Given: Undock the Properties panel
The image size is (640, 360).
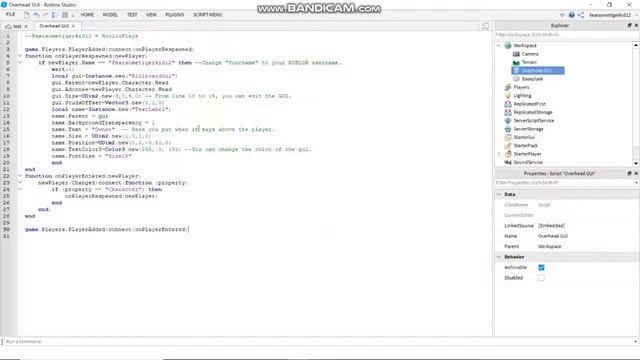Looking at the screenshot, I should [x=629, y=173].
